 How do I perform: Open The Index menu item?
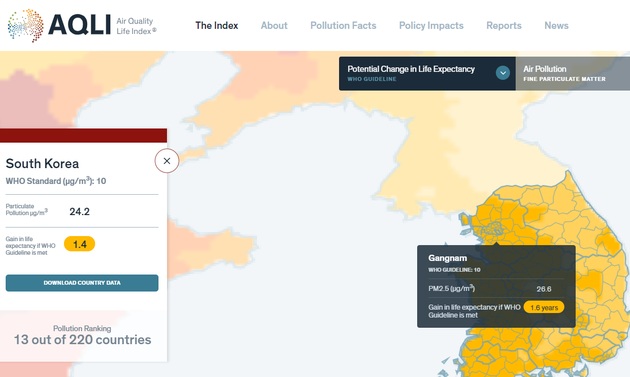pyautogui.click(x=217, y=25)
